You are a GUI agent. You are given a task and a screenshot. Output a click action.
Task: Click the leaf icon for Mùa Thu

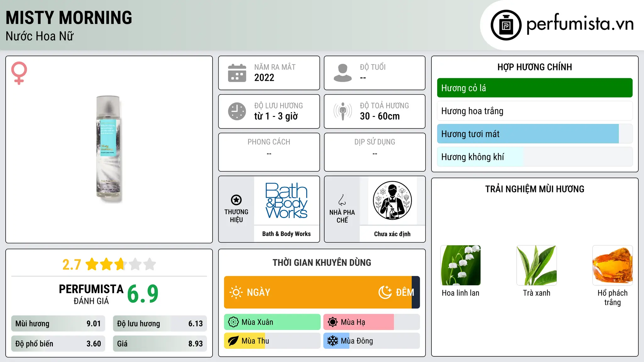(233, 341)
